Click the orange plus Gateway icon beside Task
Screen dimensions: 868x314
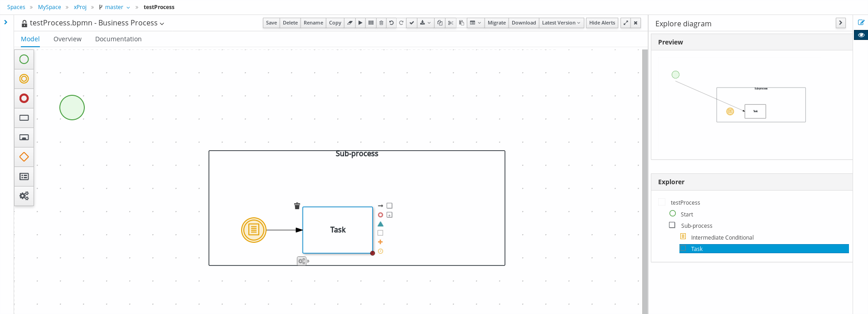(x=380, y=242)
